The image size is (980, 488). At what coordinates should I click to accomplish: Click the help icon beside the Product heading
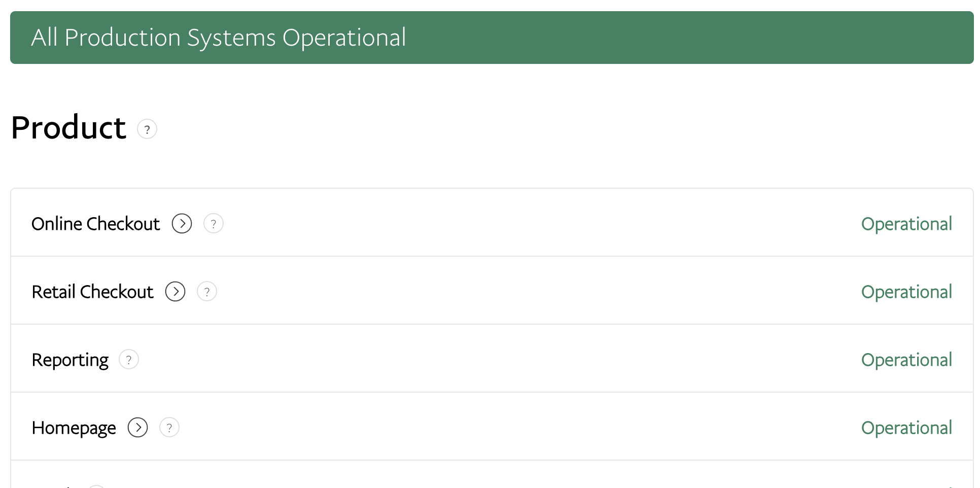click(x=147, y=129)
